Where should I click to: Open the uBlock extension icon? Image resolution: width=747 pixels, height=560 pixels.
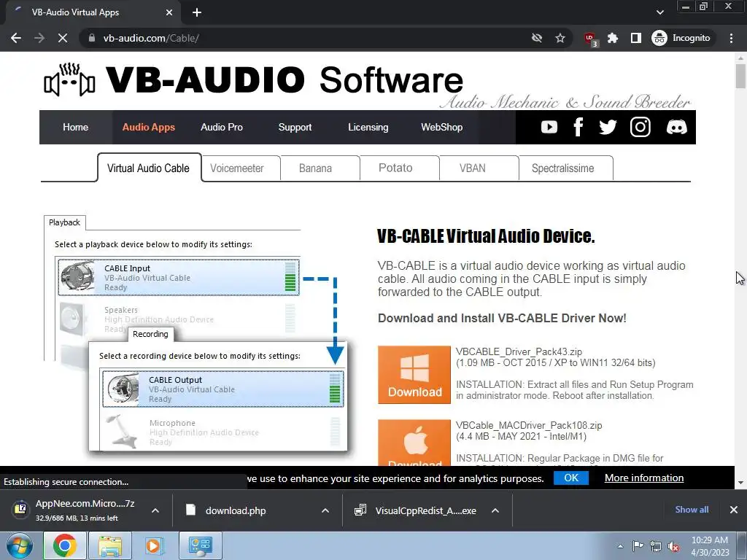point(590,39)
